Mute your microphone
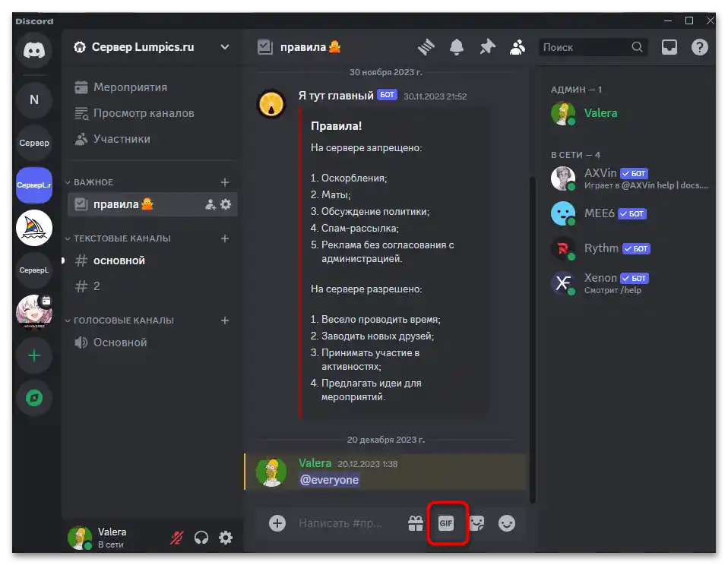The image size is (728, 565). click(176, 537)
